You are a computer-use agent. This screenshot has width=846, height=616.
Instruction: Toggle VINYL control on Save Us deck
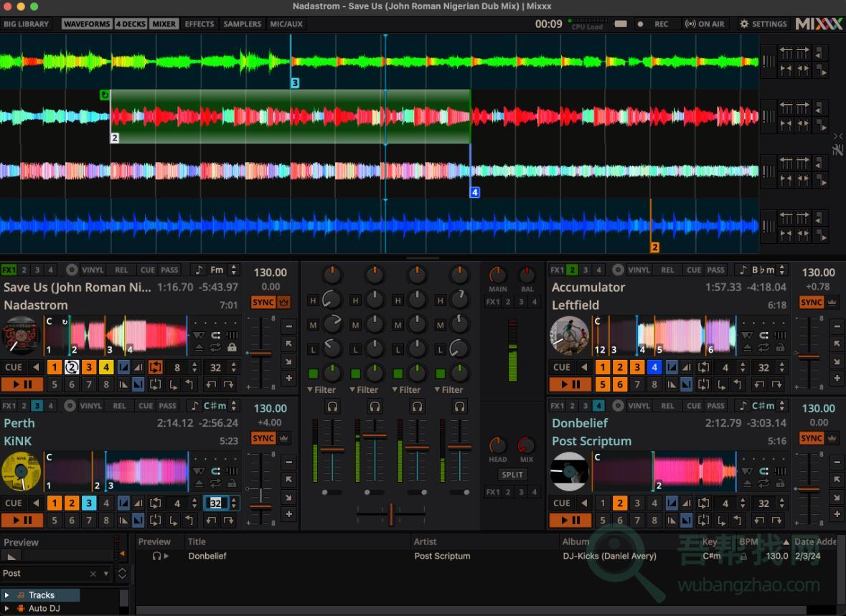93,270
